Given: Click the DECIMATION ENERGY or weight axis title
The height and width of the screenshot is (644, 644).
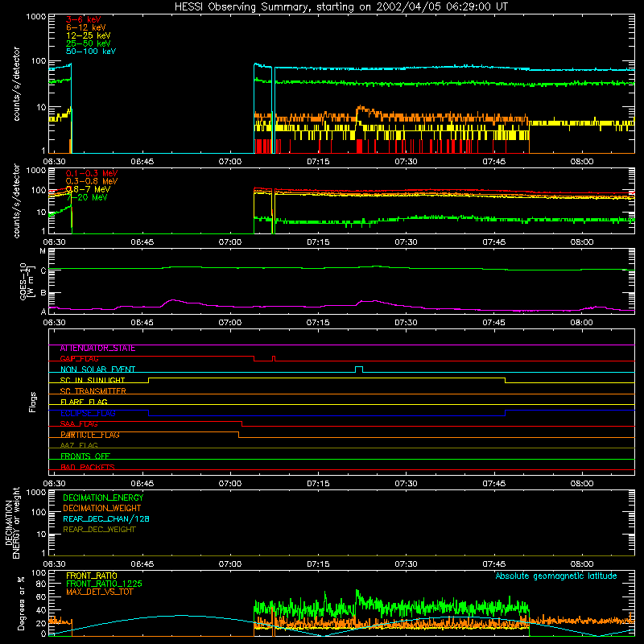Looking at the screenshot, I should click(13, 522).
